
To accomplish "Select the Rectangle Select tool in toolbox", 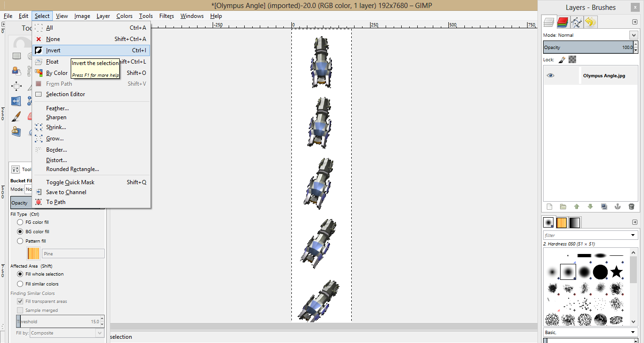I will 17,56.
